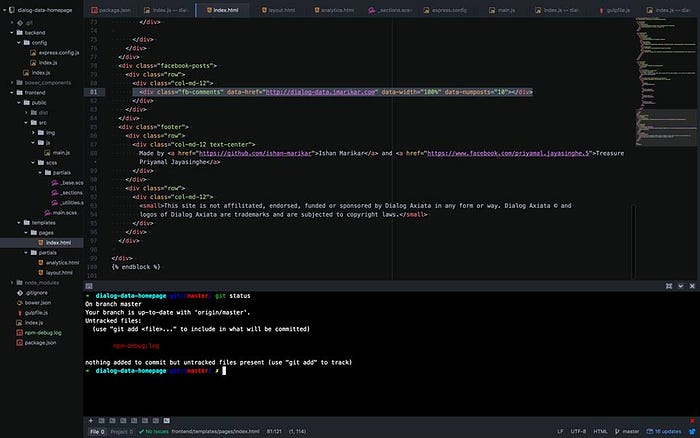Click main.js file icon in tree
Viewport: 700px width, 438px height.
click(47, 153)
